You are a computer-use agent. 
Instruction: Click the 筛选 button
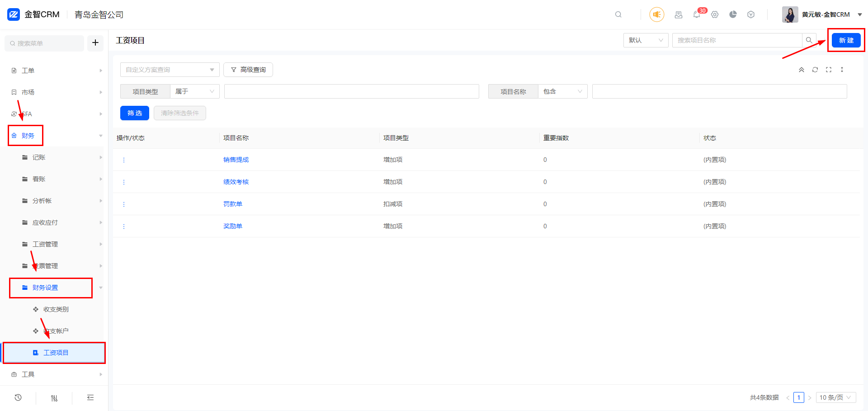click(135, 113)
